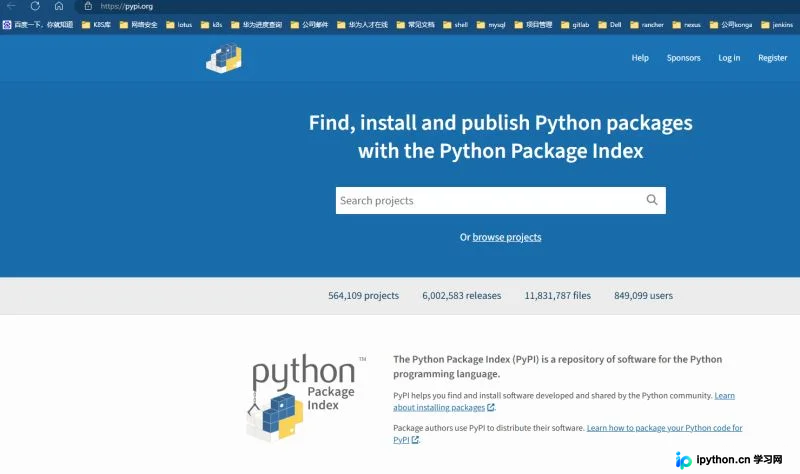Open the jenkins bookmark folder
Screen dimensions: 800x474
tap(777, 24)
